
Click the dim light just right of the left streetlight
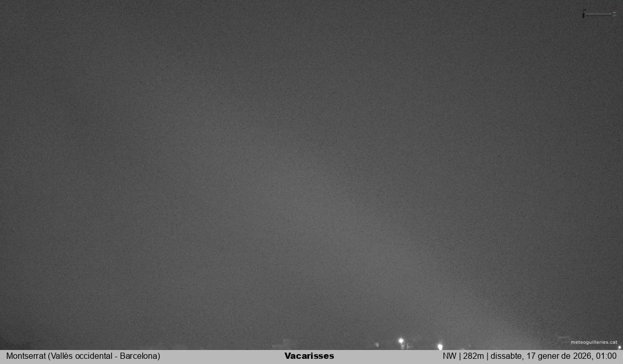point(409,345)
